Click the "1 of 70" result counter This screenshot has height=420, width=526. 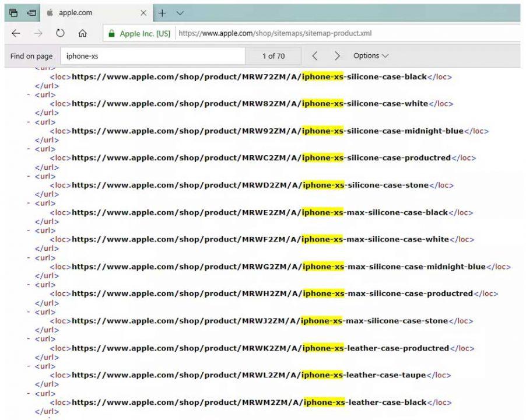[x=273, y=56]
